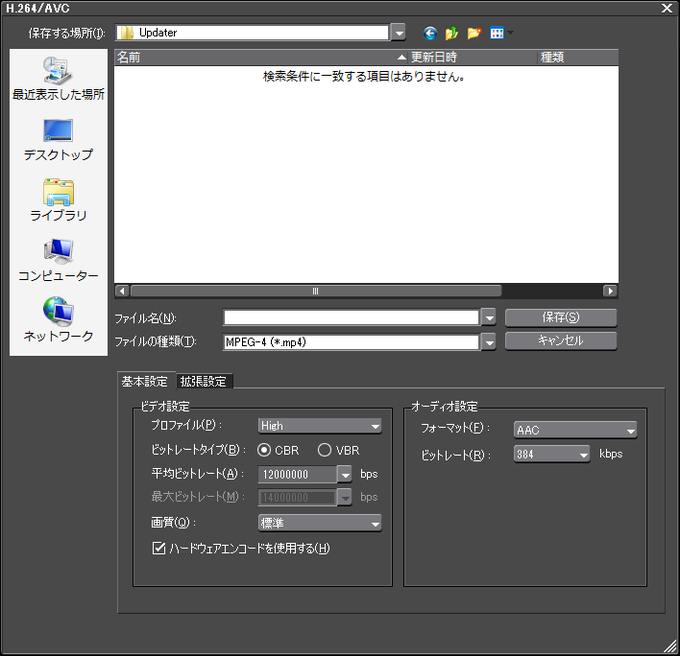Open Network (ネットワーク) location
The width and height of the screenshot is (680, 656).
tap(59, 320)
